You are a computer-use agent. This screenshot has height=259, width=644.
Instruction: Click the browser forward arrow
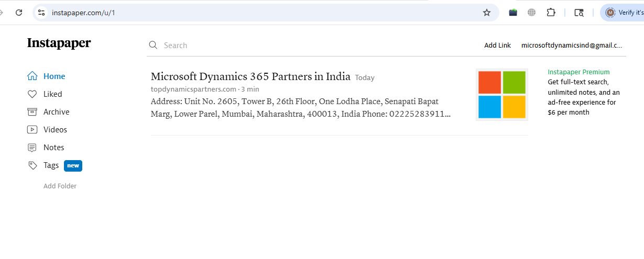pyautogui.click(x=2, y=13)
